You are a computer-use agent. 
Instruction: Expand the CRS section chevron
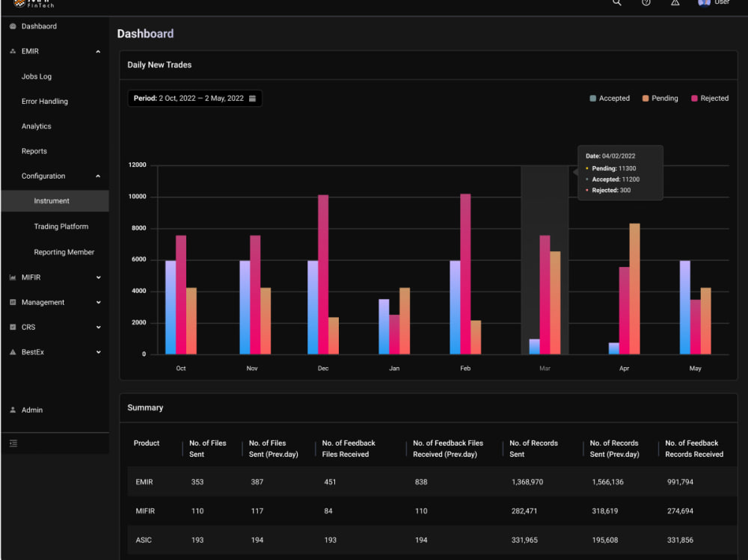click(98, 327)
